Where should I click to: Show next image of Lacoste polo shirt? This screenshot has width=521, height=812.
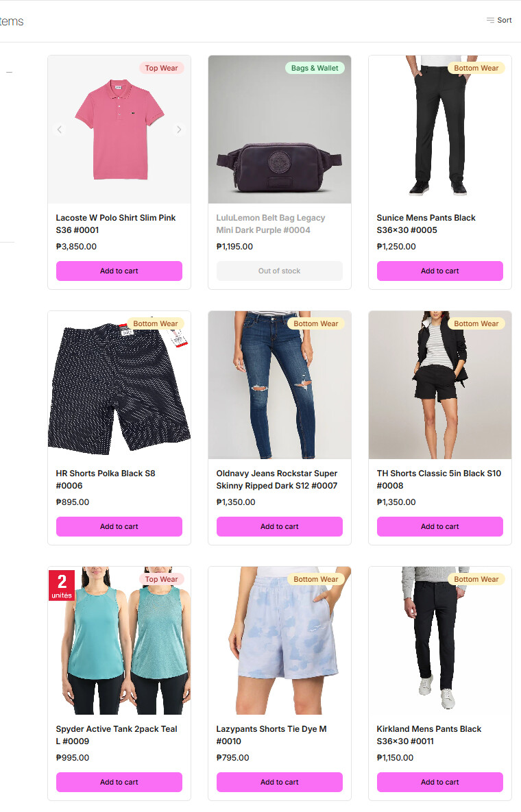point(179,130)
